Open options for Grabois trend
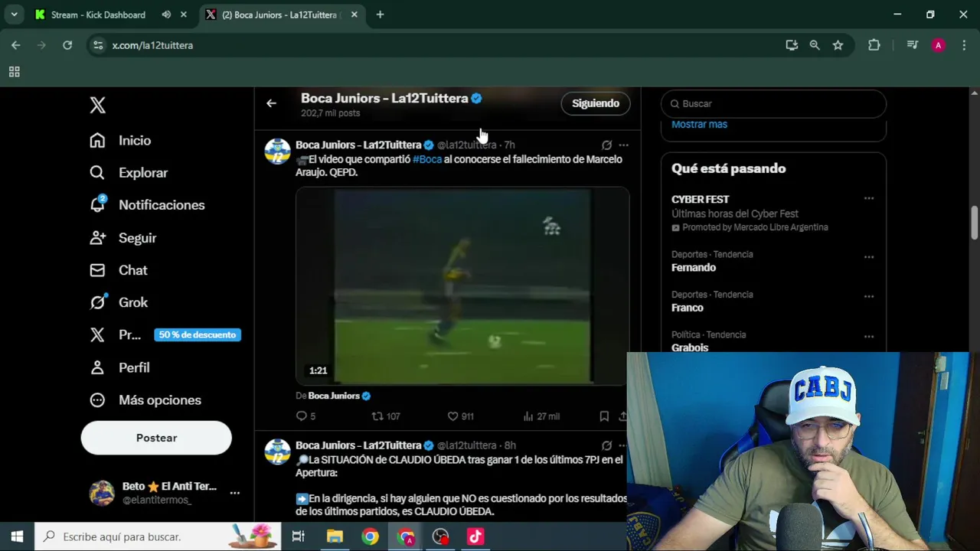 coord(868,337)
